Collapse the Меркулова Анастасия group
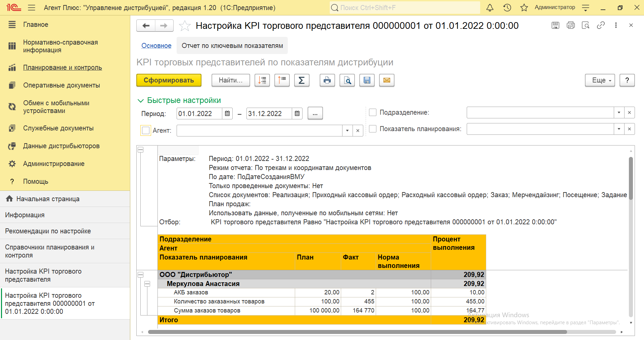The height and width of the screenshot is (340, 644). click(x=147, y=284)
